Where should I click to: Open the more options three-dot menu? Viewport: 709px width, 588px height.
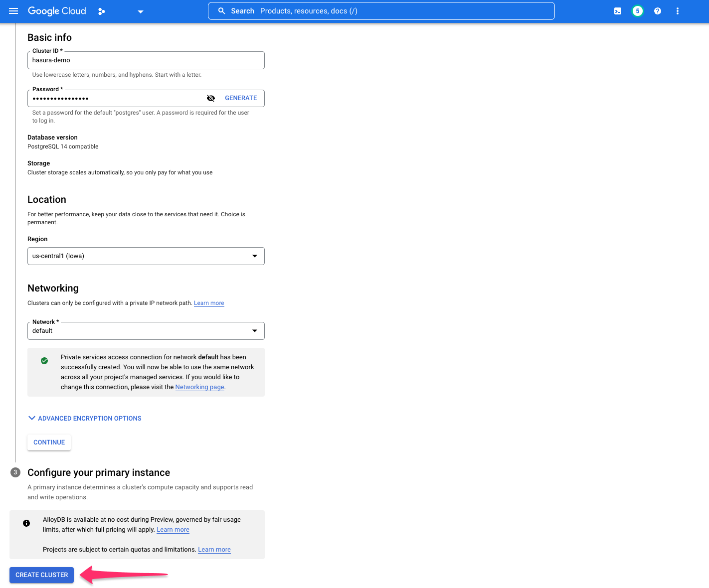(678, 10)
